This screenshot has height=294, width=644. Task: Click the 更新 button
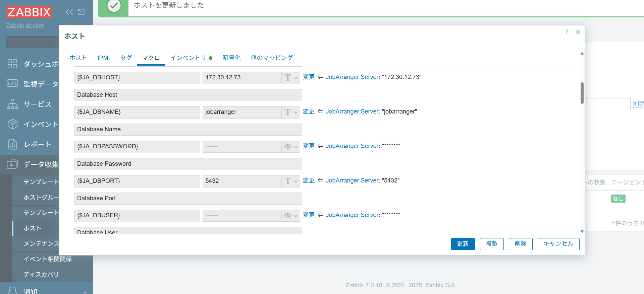pos(463,244)
